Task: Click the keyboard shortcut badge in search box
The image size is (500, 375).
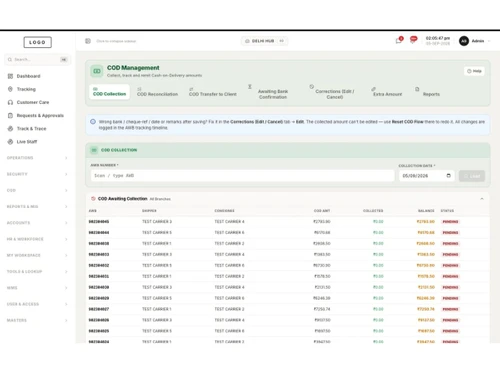Action: [64, 60]
